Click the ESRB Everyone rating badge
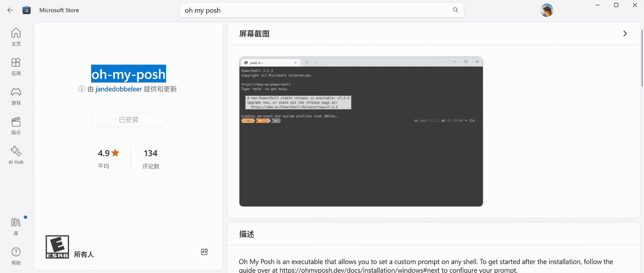Screen dimensions: 644x273 (57, 247)
